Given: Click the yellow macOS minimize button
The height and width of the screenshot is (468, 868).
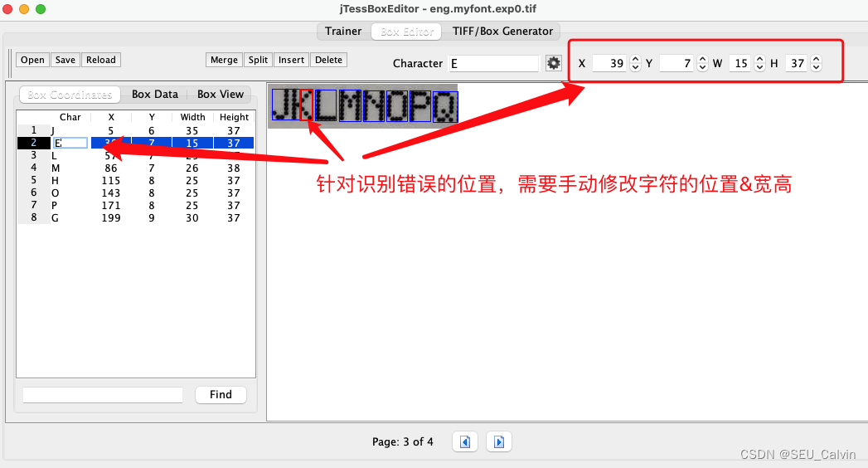Looking at the screenshot, I should [x=24, y=9].
